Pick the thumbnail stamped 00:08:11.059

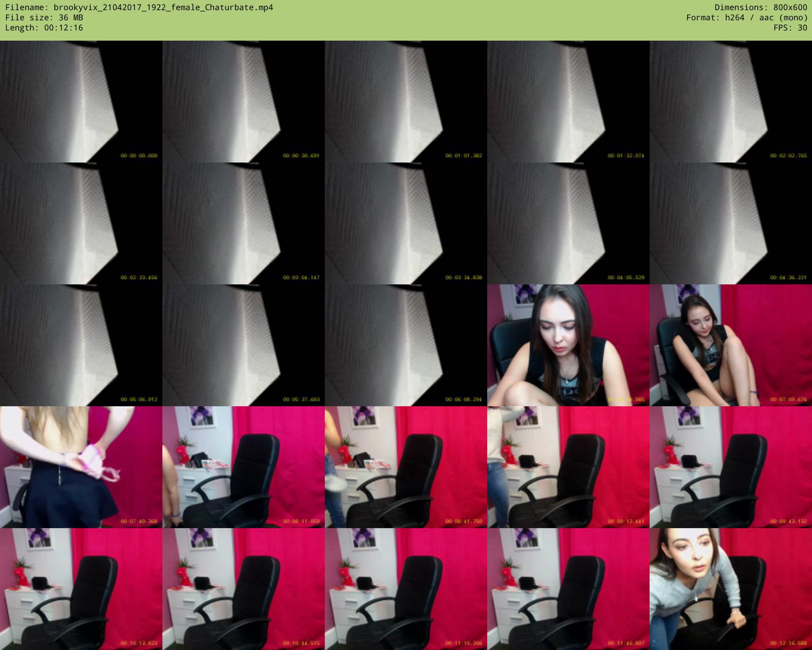[244, 467]
